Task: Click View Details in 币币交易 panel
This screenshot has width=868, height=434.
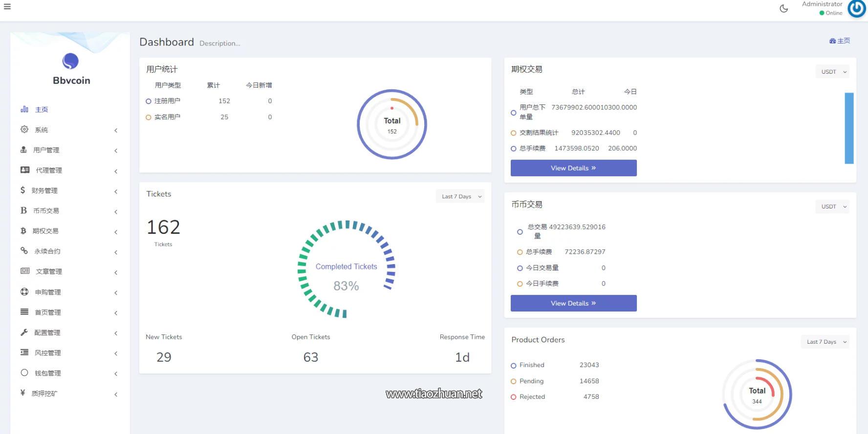Action: 573,303
